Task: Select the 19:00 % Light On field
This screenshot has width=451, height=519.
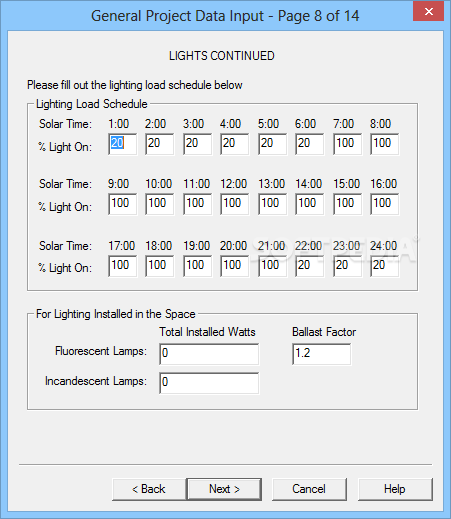Action: 197,266
